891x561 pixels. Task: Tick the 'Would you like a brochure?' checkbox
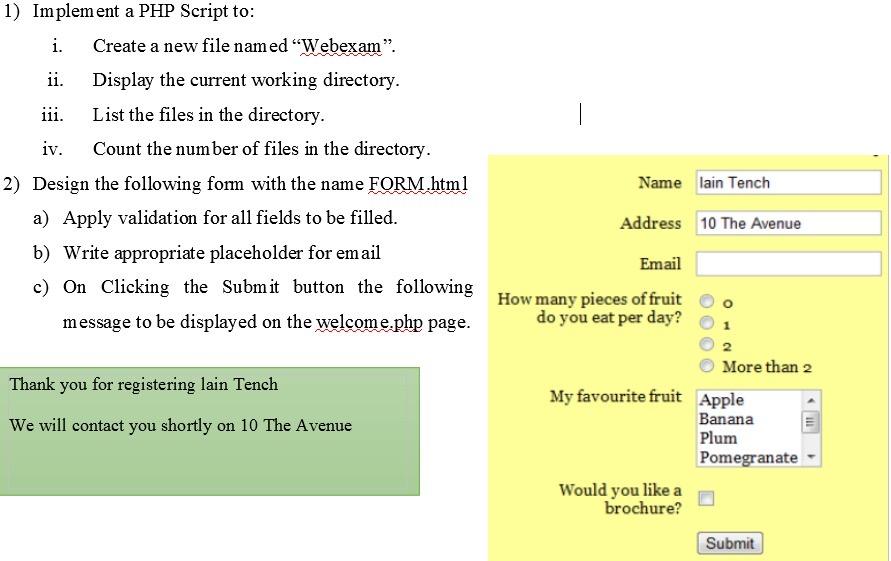coord(706,498)
